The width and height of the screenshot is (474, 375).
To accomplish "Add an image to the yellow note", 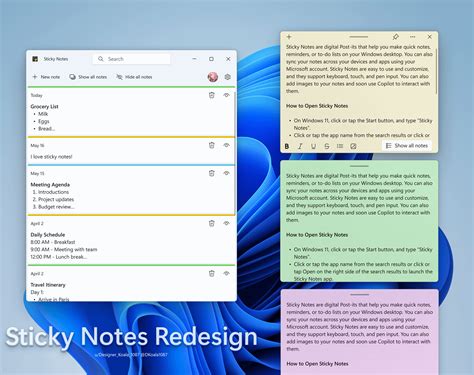I will 353,146.
